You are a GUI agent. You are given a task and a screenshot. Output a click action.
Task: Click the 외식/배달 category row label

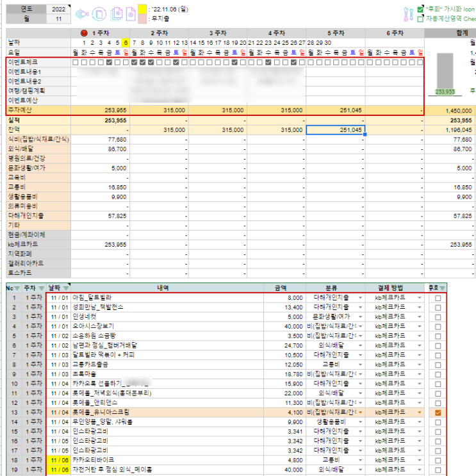[38, 149]
